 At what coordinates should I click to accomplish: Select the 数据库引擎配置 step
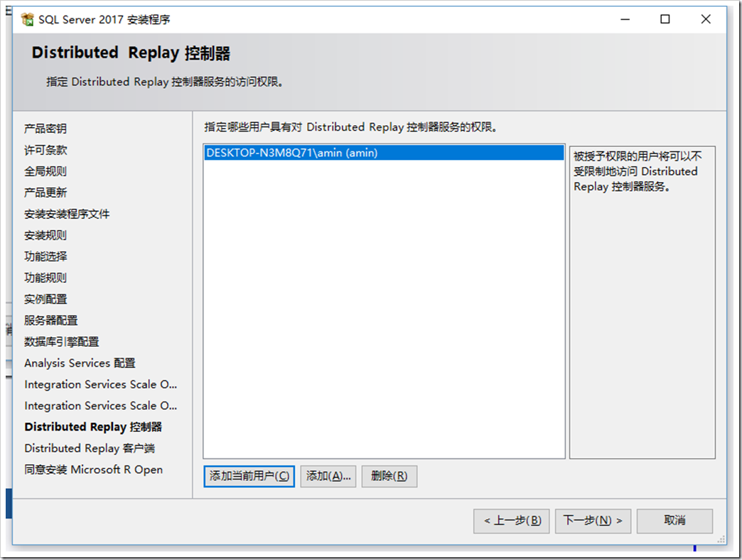pos(62,342)
